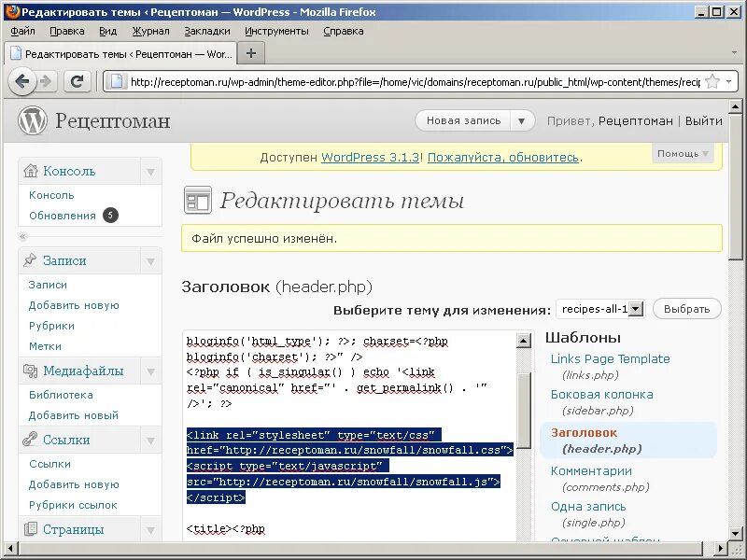Open the Закладки menu
This screenshot has height=560, width=747.
coord(207,31)
